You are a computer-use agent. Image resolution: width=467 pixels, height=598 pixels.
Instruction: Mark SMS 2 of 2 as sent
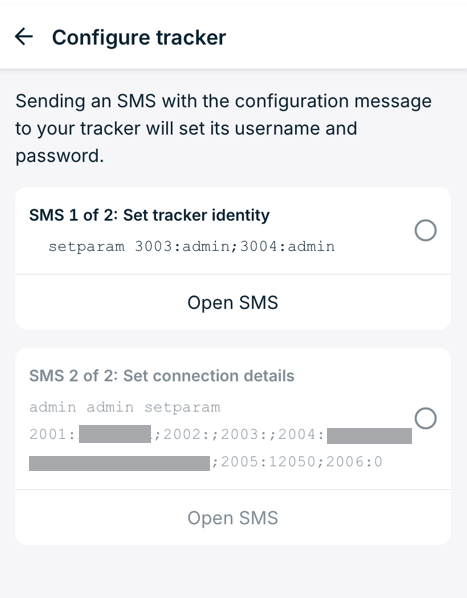tap(425, 418)
